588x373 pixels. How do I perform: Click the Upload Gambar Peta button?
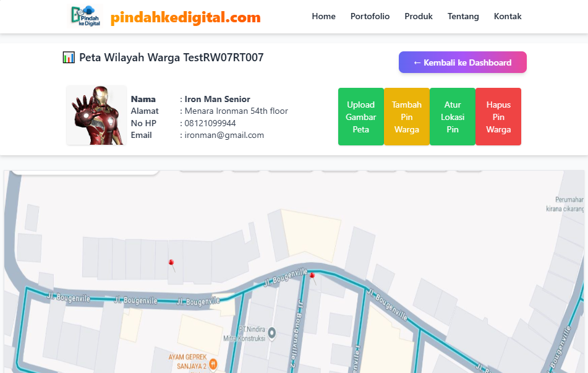click(x=360, y=117)
